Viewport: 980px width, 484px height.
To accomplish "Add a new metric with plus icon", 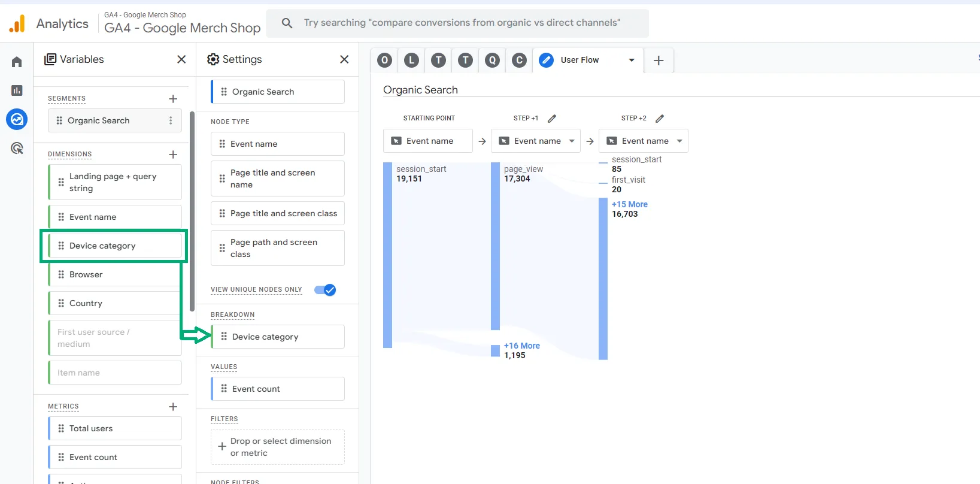I will click(173, 407).
